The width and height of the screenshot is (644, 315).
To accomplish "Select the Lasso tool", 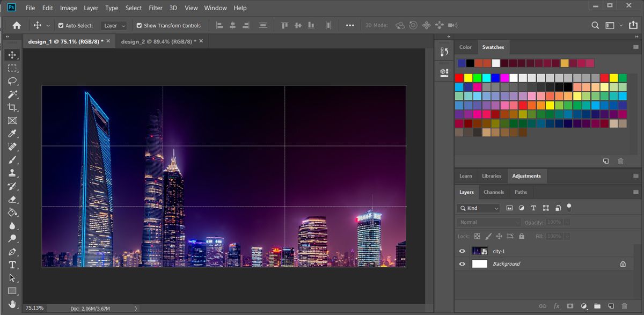I will coord(13,82).
